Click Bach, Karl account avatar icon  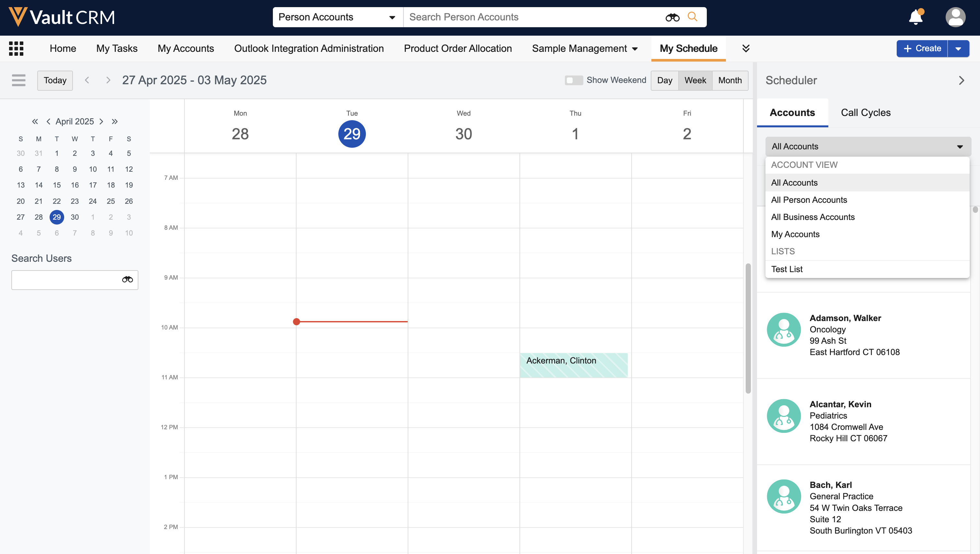click(784, 497)
